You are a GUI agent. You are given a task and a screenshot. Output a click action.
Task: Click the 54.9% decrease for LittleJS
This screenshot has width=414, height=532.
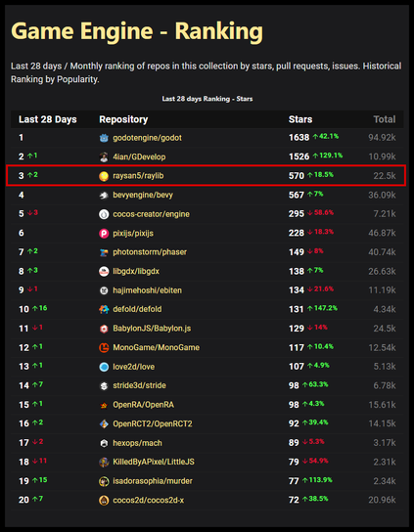[315, 461]
